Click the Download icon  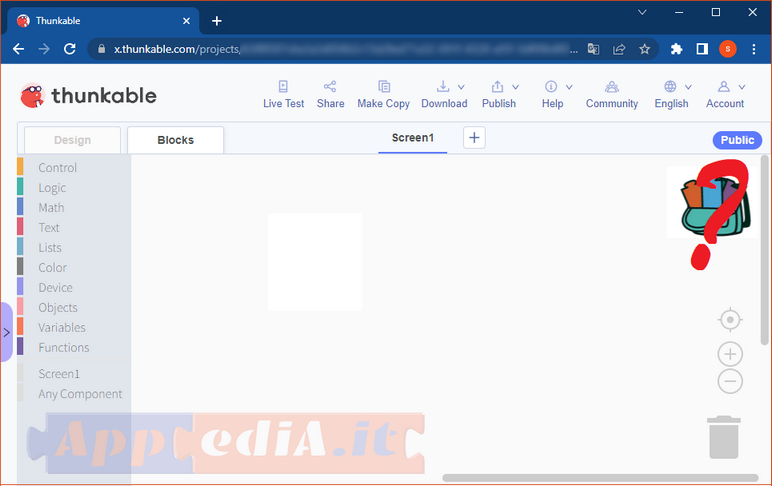click(x=443, y=87)
